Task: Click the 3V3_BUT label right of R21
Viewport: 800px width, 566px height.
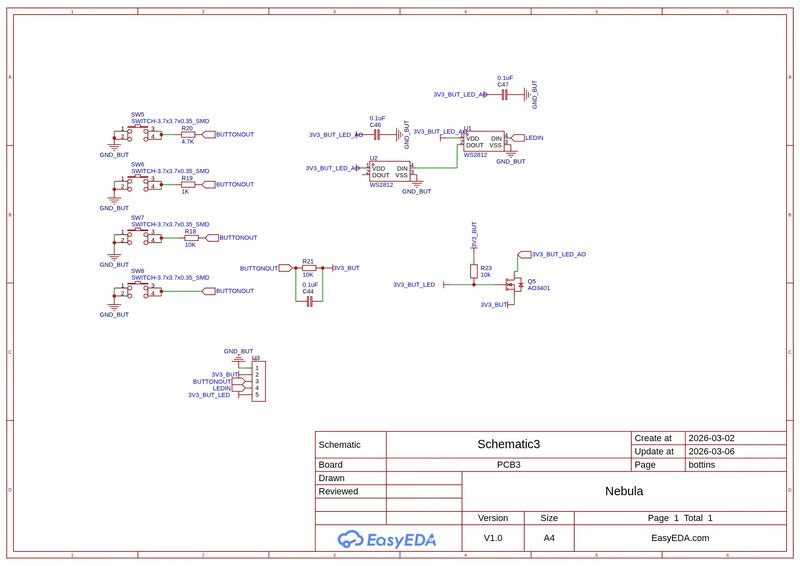Action: [346, 268]
